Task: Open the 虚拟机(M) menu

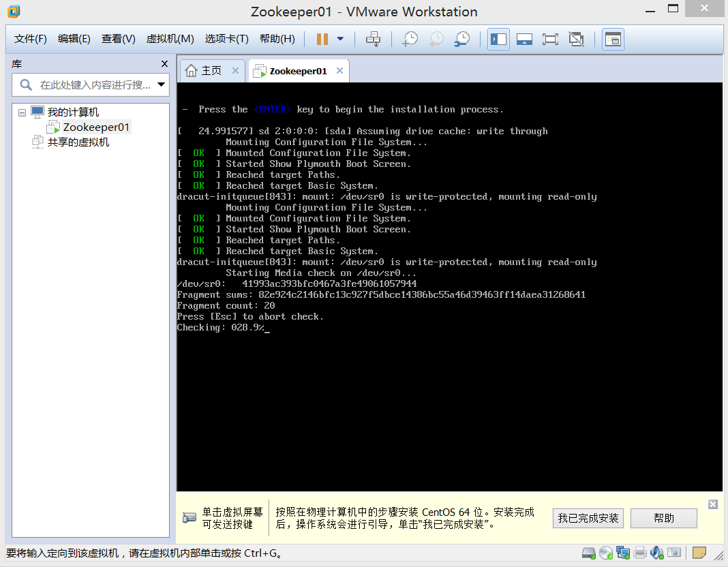Action: coord(170,39)
